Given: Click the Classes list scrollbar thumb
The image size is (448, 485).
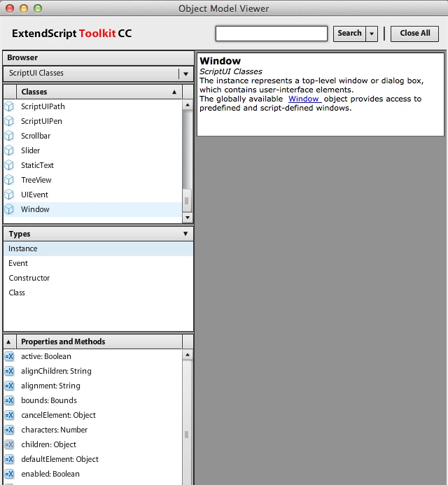Looking at the screenshot, I should pyautogui.click(x=187, y=201).
